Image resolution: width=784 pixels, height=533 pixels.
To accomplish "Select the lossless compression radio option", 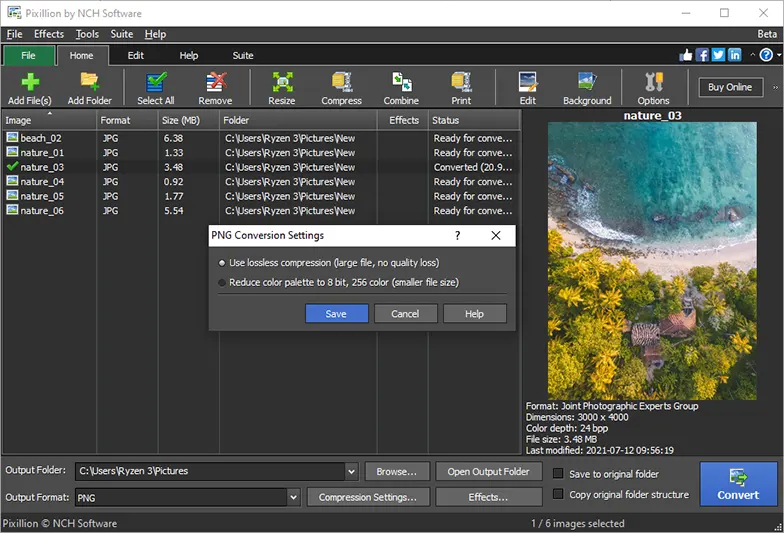I will click(222, 263).
